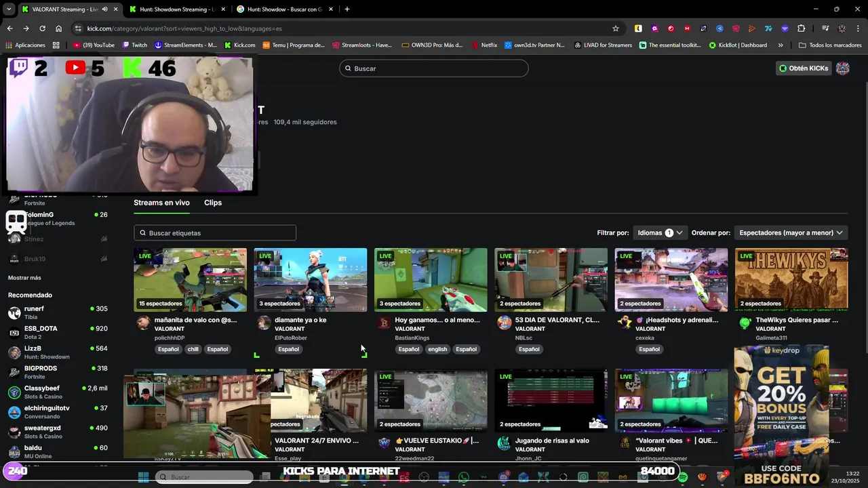Open THEWIKYS stream thumbnail
The image size is (868, 488).
pos(791,280)
